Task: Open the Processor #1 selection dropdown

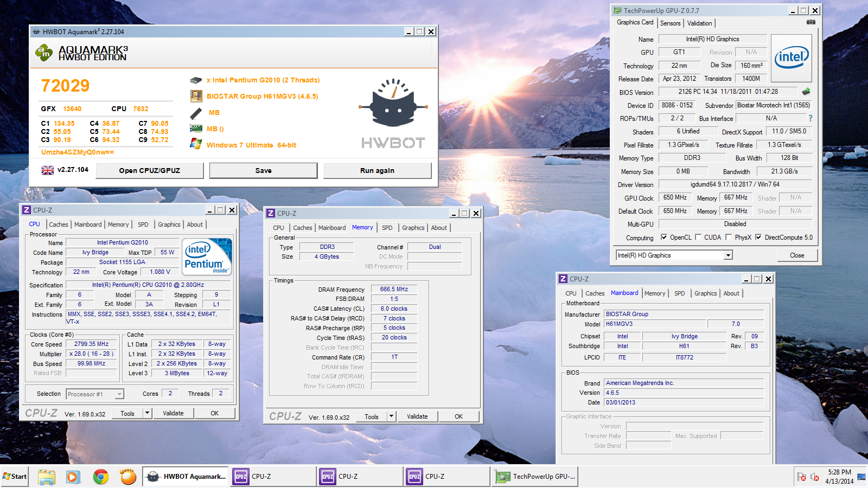Action: pos(119,394)
